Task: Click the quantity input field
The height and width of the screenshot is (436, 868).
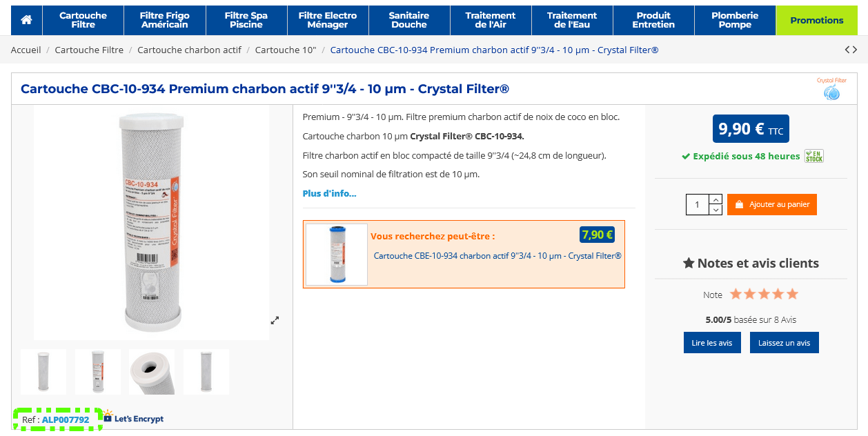Action: (697, 204)
